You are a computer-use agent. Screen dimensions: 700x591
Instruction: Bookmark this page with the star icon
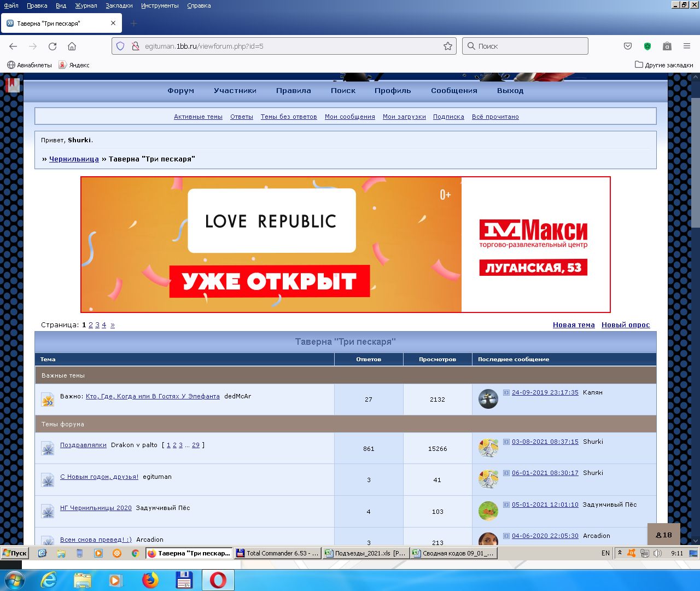[448, 47]
